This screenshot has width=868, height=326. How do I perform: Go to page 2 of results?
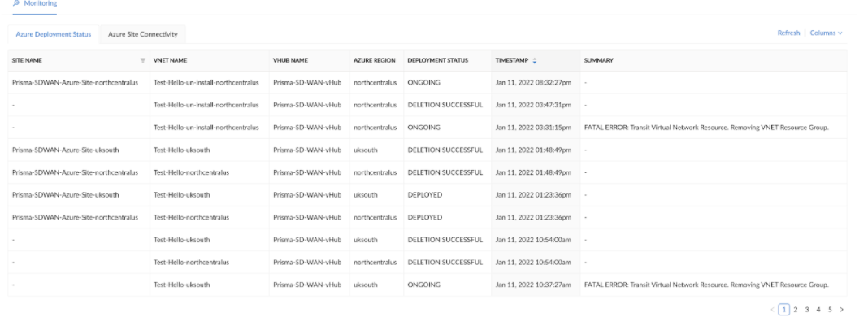tap(795, 310)
